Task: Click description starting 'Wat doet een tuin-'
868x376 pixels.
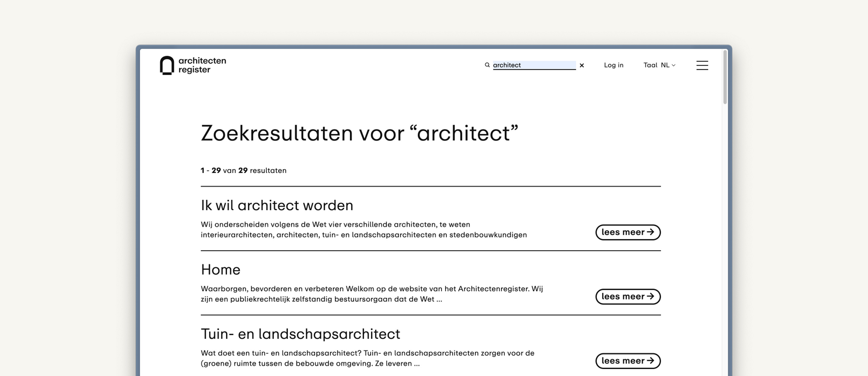Action: pyautogui.click(x=368, y=358)
